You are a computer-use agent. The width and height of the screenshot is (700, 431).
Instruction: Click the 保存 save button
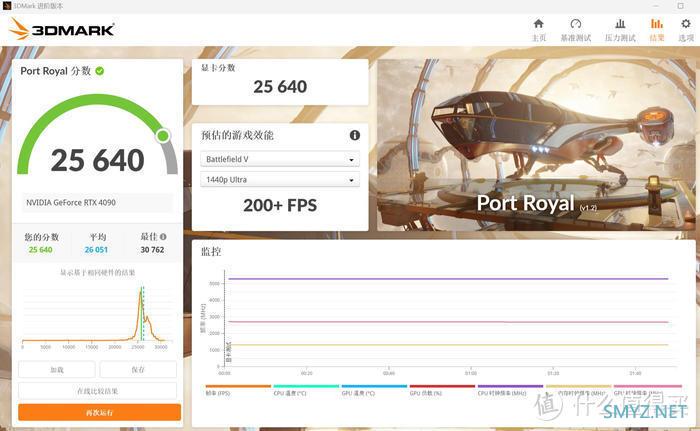click(x=138, y=370)
